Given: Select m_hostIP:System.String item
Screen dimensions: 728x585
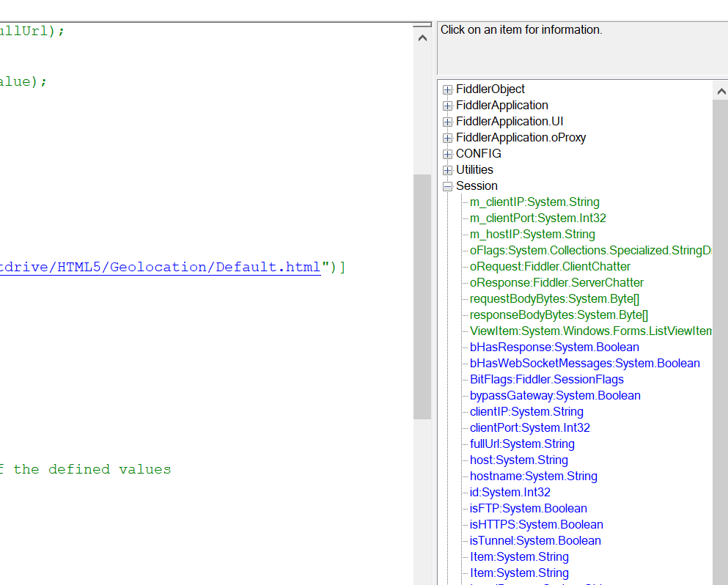Looking at the screenshot, I should [x=532, y=235].
